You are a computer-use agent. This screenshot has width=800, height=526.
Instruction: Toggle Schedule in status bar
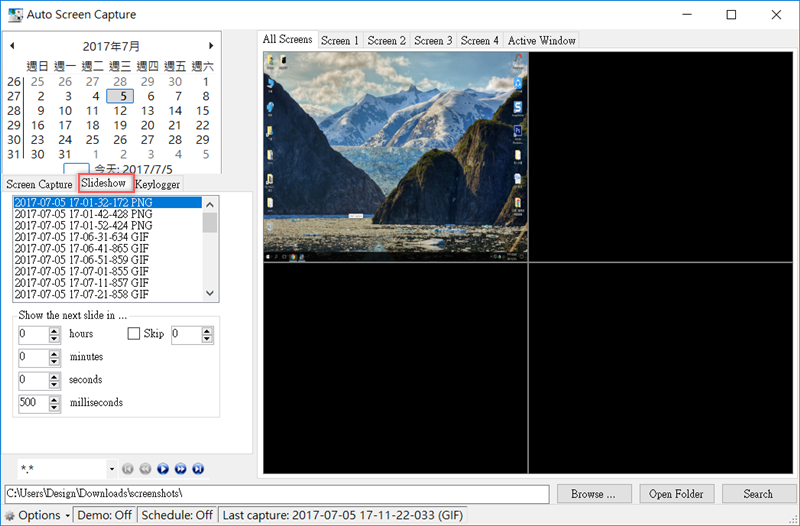pyautogui.click(x=176, y=516)
